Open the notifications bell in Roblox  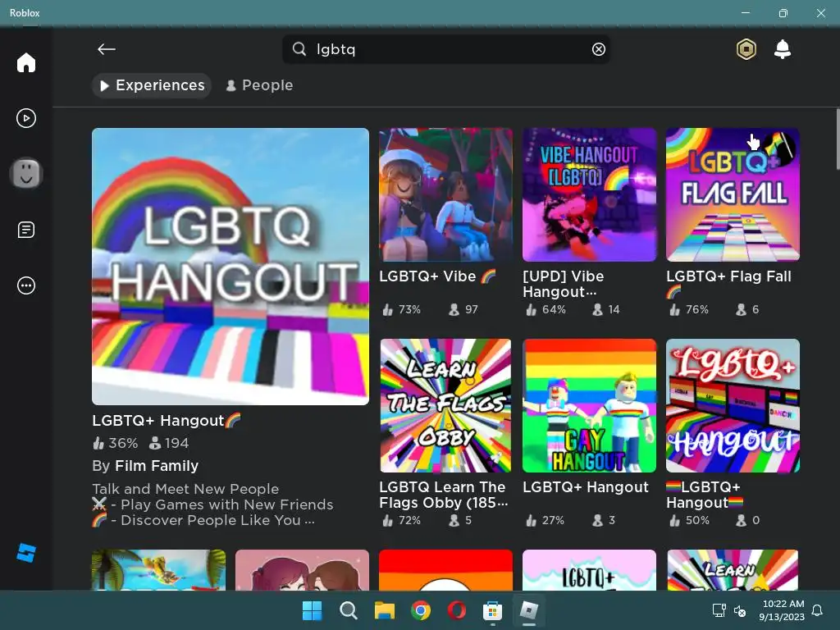[x=782, y=49]
